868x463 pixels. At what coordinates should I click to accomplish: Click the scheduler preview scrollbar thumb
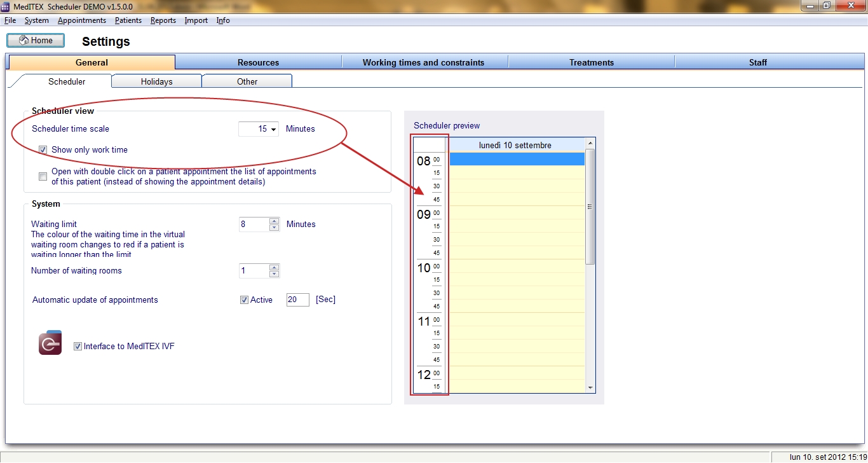coord(590,207)
